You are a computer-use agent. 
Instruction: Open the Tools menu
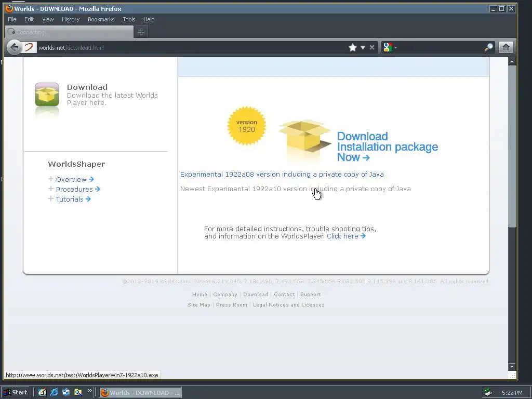point(129,19)
